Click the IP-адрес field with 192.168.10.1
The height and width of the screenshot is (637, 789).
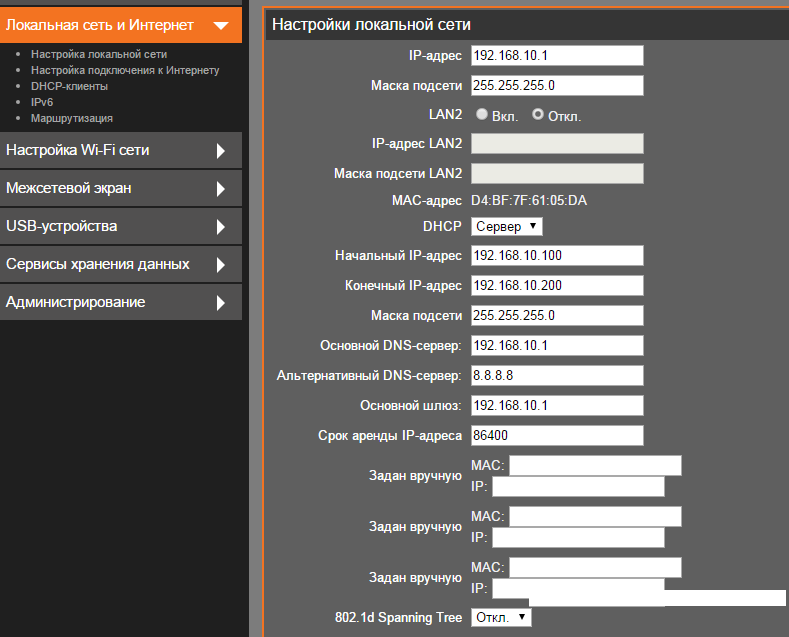[557, 55]
